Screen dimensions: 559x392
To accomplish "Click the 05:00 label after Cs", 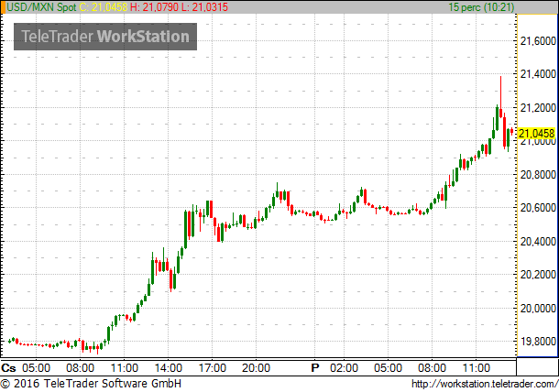I will point(36,368).
